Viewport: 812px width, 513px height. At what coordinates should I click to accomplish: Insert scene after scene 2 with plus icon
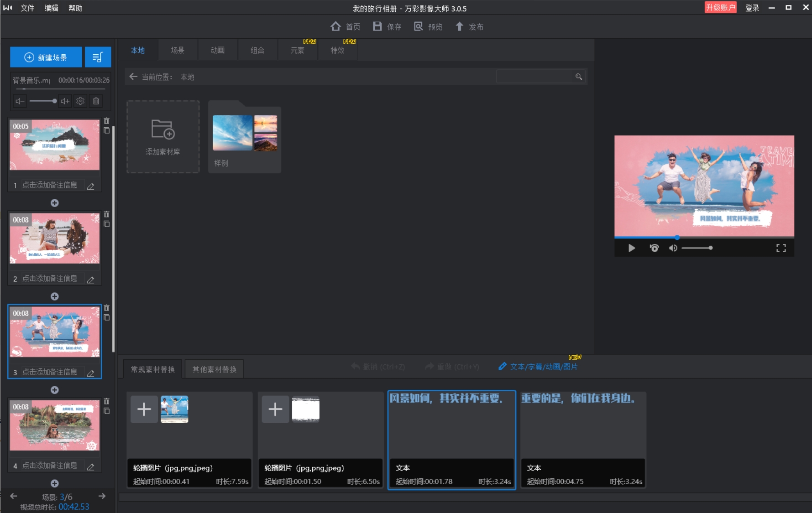pos(54,296)
